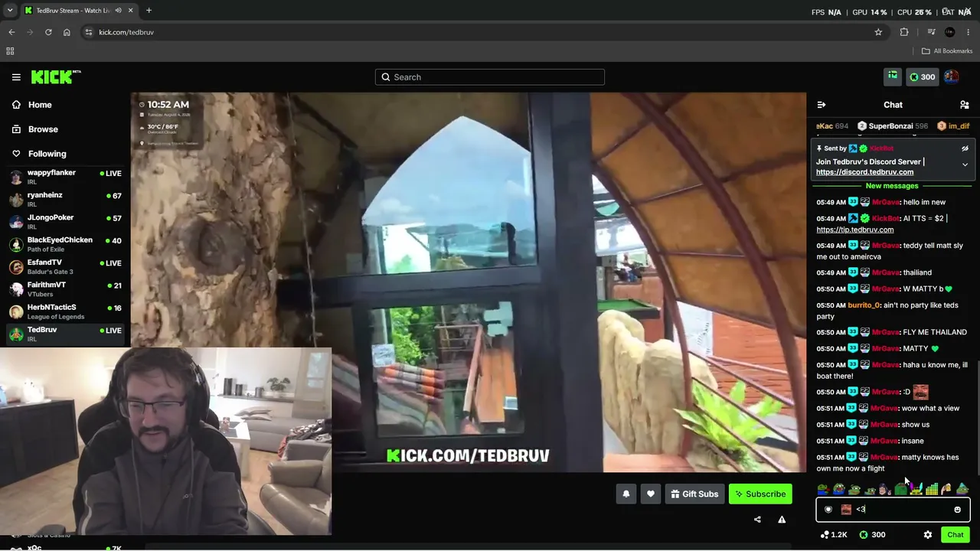This screenshot has width=980, height=551.
Task: Report the stream with warning icon
Action: click(x=782, y=520)
